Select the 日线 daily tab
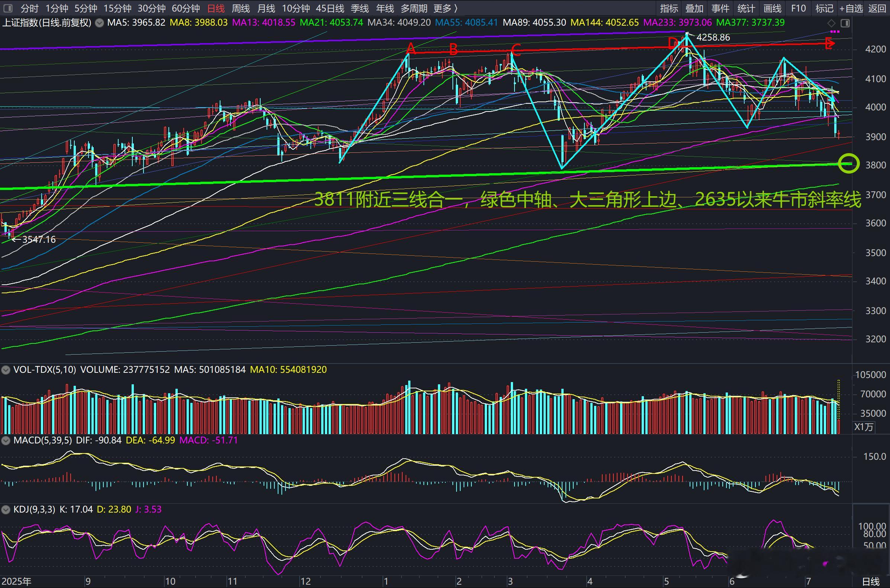This screenshot has width=890, height=588. click(x=216, y=8)
